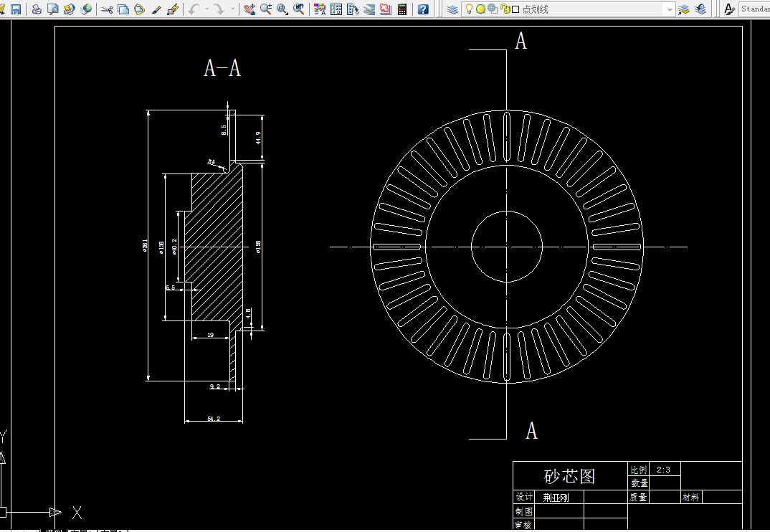Viewport: 770px width, 532px height.
Task: Open Plot Preview from the toolbar
Action: [x=52, y=9]
